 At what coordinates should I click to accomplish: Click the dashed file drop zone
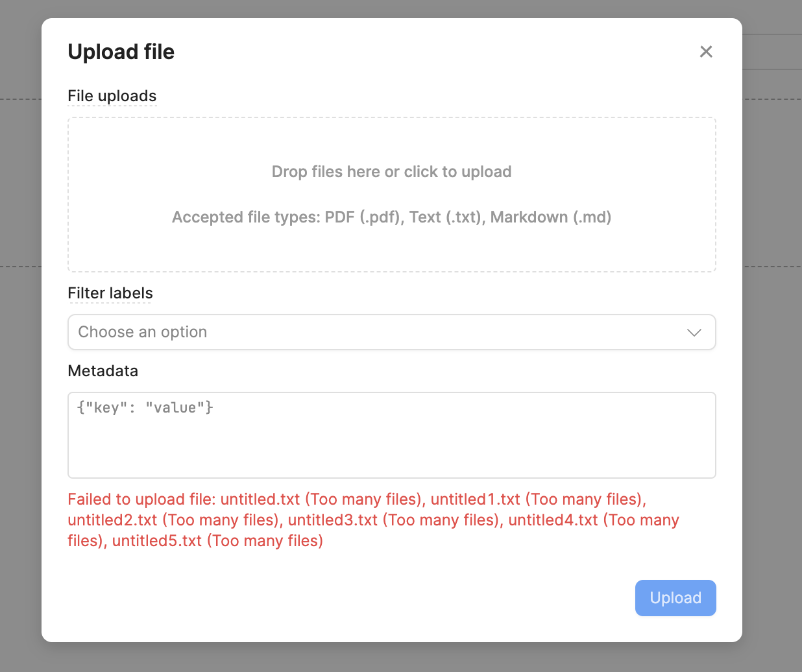click(392, 195)
